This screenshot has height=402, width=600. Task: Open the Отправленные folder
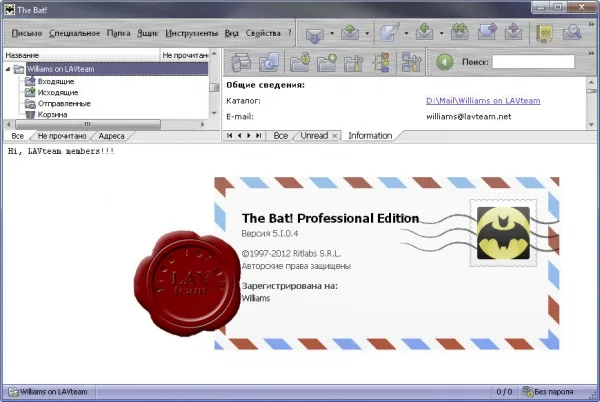pyautogui.click(x=64, y=104)
